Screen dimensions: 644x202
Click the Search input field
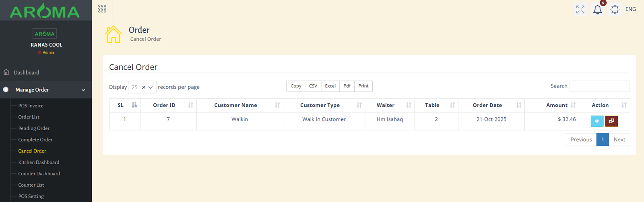click(x=599, y=86)
